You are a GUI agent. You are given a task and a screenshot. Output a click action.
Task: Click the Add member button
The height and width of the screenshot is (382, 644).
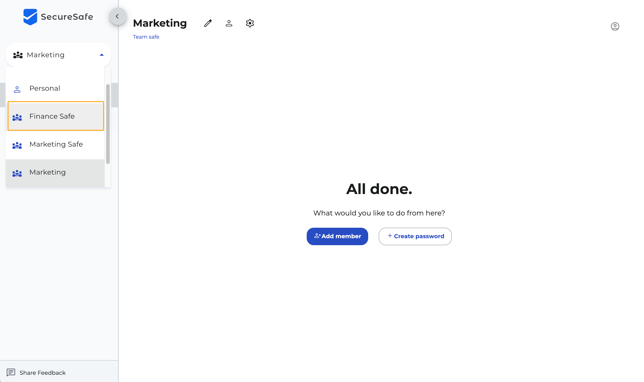click(337, 236)
